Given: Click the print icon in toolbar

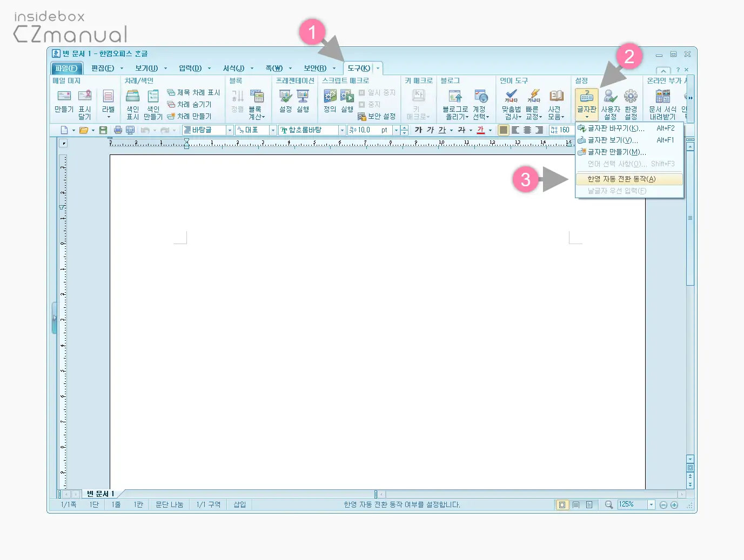Looking at the screenshot, I should point(117,130).
